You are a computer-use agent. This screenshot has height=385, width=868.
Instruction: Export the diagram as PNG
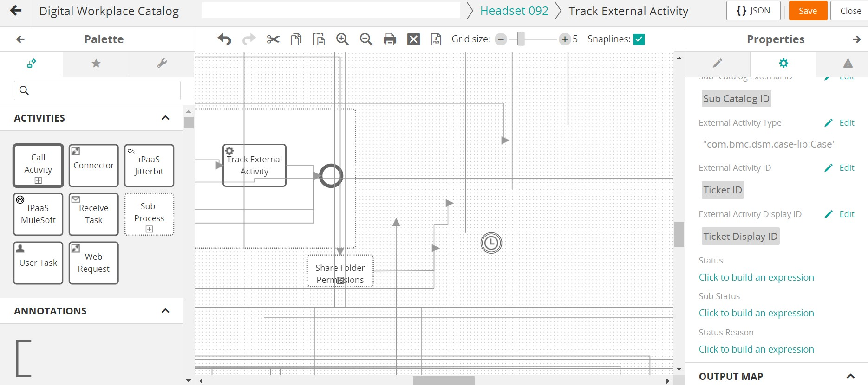coord(436,39)
